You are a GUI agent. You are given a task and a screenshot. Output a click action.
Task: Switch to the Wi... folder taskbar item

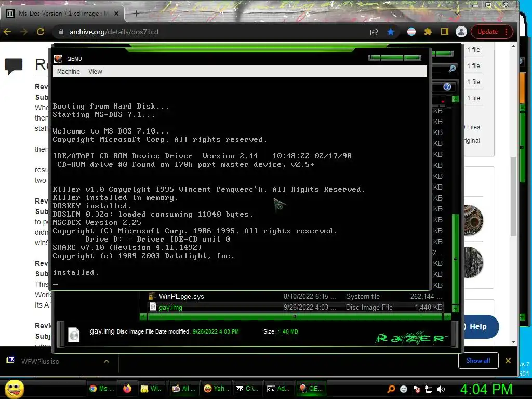pyautogui.click(x=152, y=389)
